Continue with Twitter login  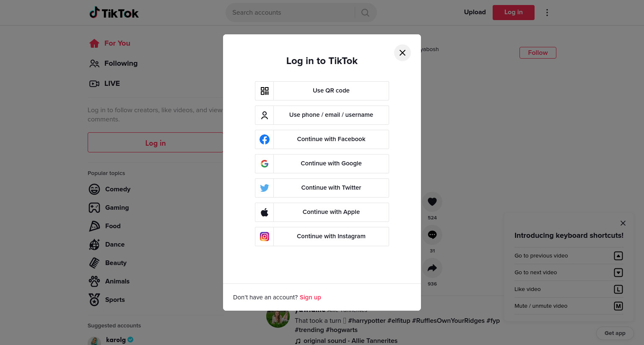[322, 188]
